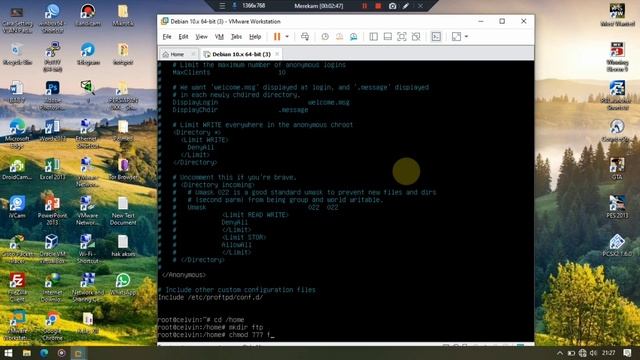The height and width of the screenshot is (360, 640).
Task: Open the recorder drawing pencil tool
Action: [406, 6]
